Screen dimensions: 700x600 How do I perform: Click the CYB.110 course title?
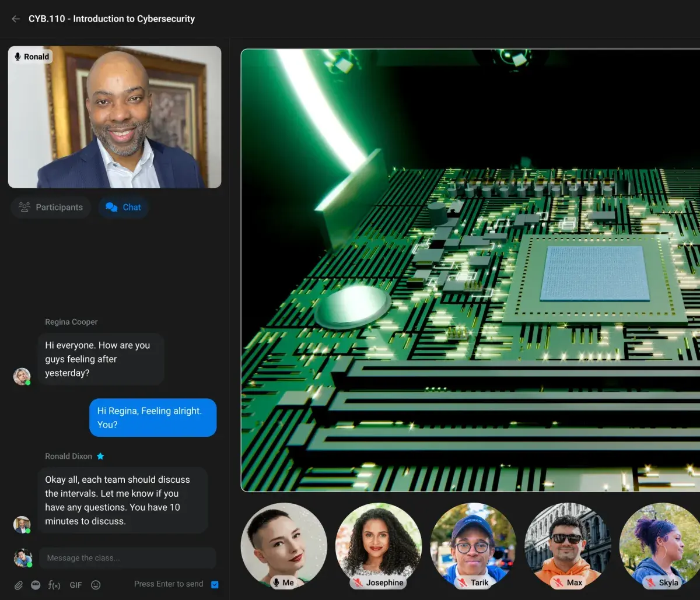click(111, 19)
